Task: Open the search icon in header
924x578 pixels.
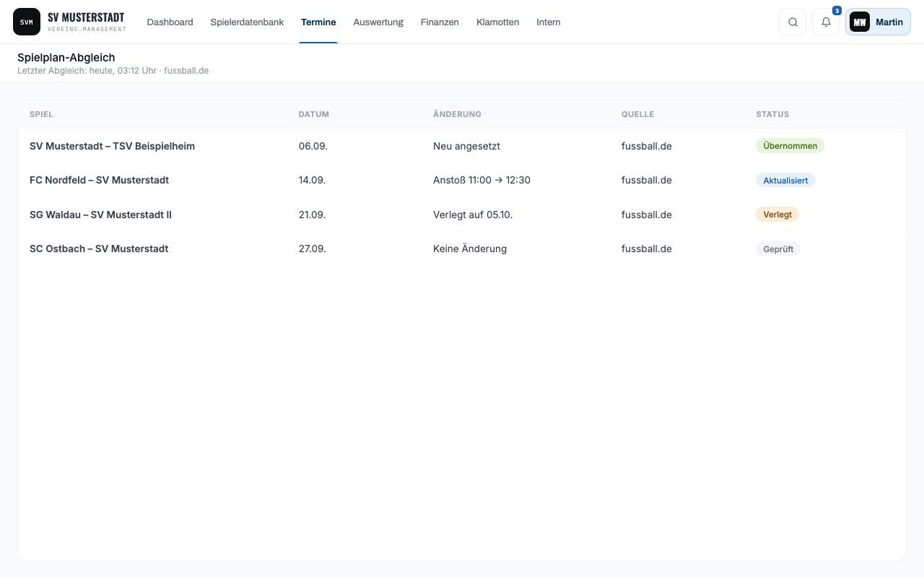Action: pos(793,22)
